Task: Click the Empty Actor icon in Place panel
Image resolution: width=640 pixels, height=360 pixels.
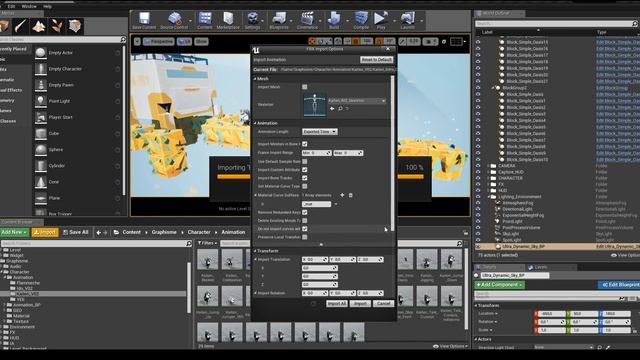Action: click(x=40, y=53)
